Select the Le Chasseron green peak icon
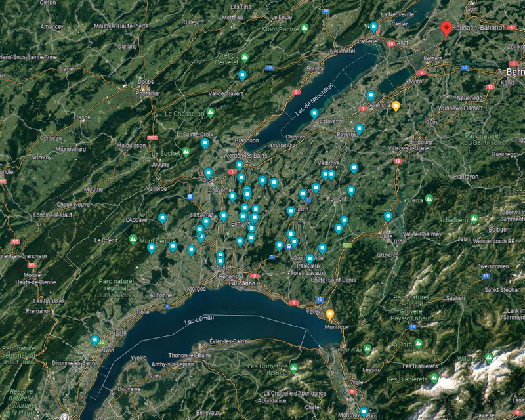Image resolution: width=525 pixels, height=420 pixels. [x=211, y=113]
